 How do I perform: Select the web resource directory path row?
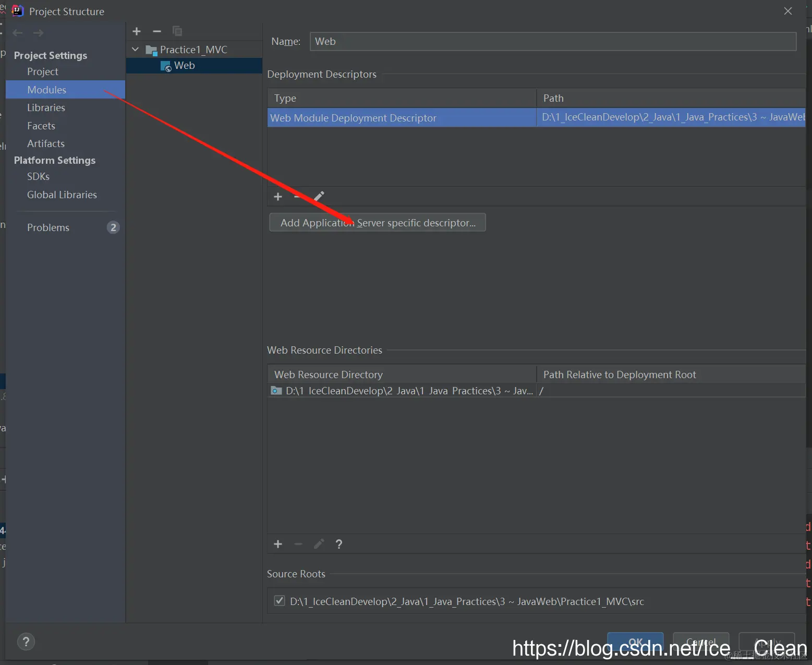point(537,391)
